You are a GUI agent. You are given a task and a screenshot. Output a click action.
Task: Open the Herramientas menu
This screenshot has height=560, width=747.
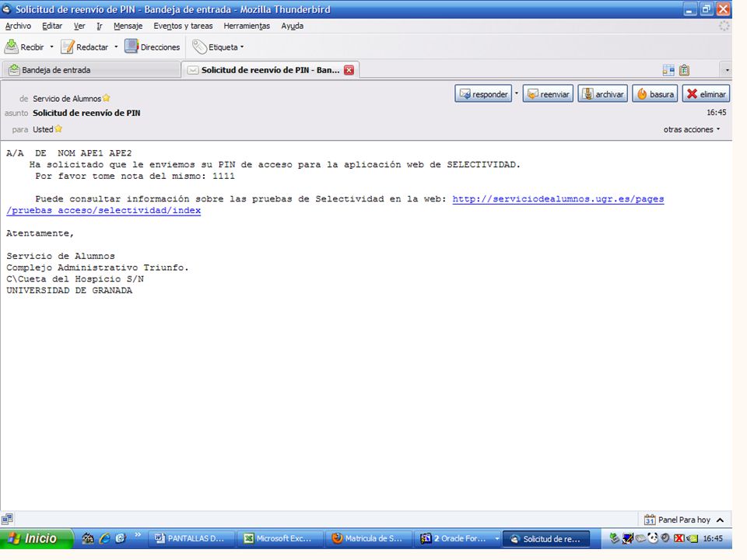coord(247,26)
